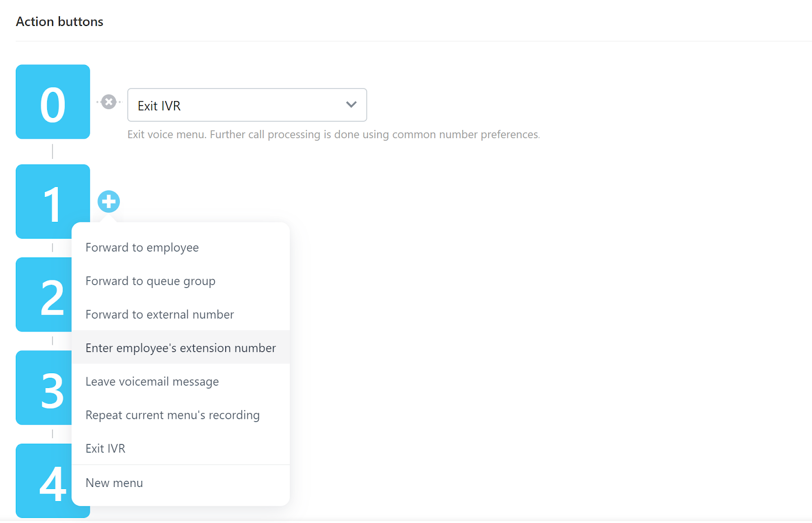Viewport: 812px width, 523px height.
Task: Choose Repeat current menu's recording
Action: pos(172,415)
